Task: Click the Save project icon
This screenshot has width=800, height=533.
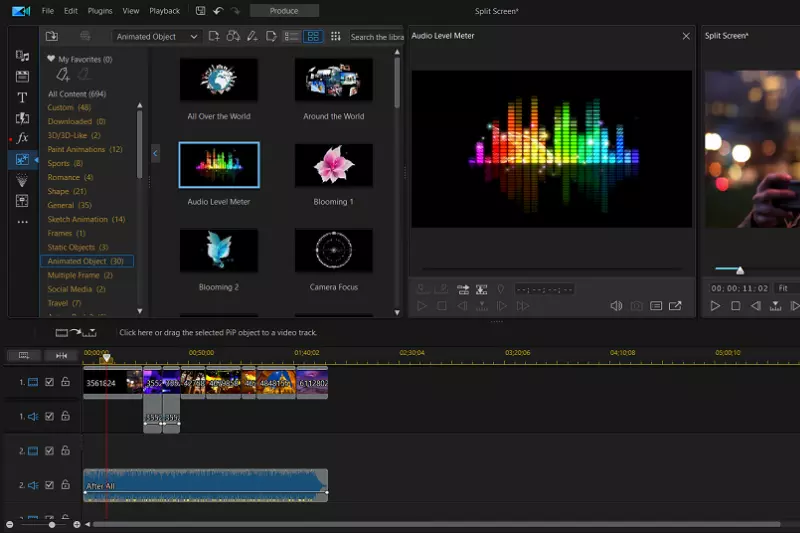Action: pos(201,11)
